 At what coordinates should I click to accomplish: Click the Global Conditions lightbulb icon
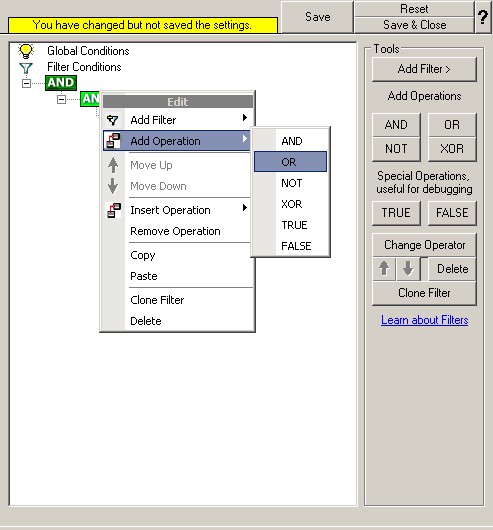[26, 51]
